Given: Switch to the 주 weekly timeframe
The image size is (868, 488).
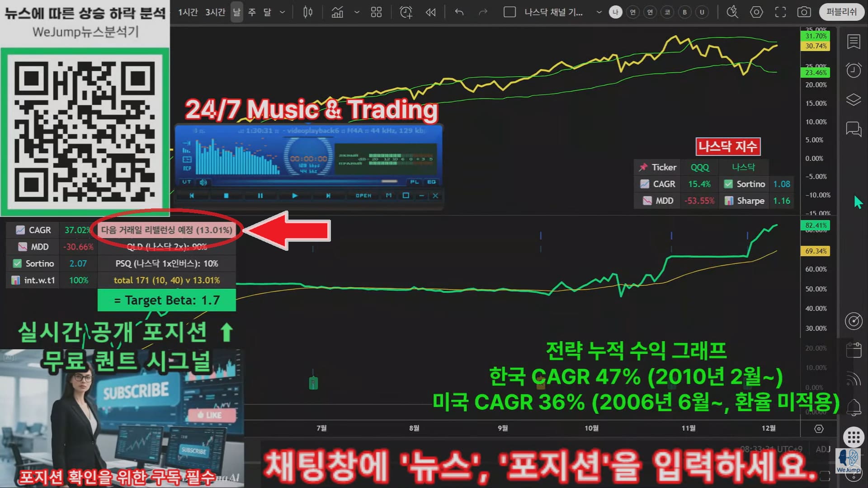Looking at the screenshot, I should 252,12.
